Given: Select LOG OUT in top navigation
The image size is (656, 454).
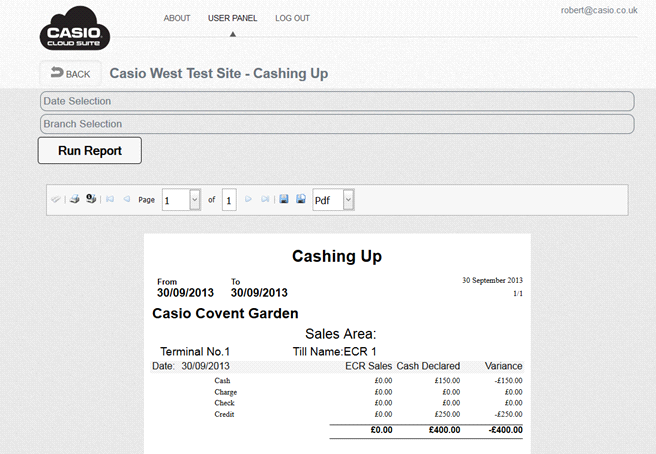Looking at the screenshot, I should [292, 18].
